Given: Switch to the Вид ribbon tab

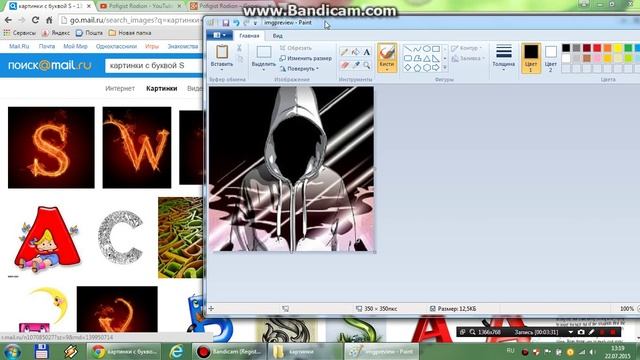Looking at the screenshot, I should coord(278,36).
